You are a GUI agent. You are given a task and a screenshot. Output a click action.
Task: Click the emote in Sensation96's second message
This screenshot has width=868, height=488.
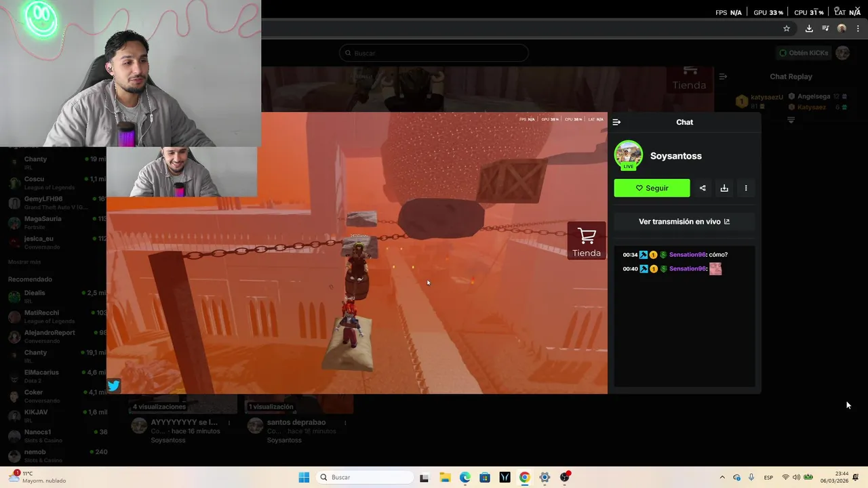pyautogui.click(x=715, y=269)
